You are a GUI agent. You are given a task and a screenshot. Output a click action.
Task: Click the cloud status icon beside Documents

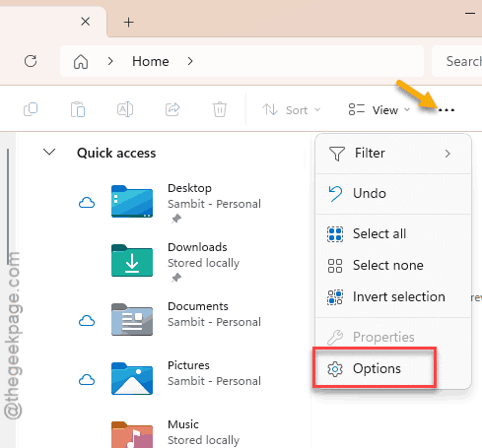tap(87, 321)
